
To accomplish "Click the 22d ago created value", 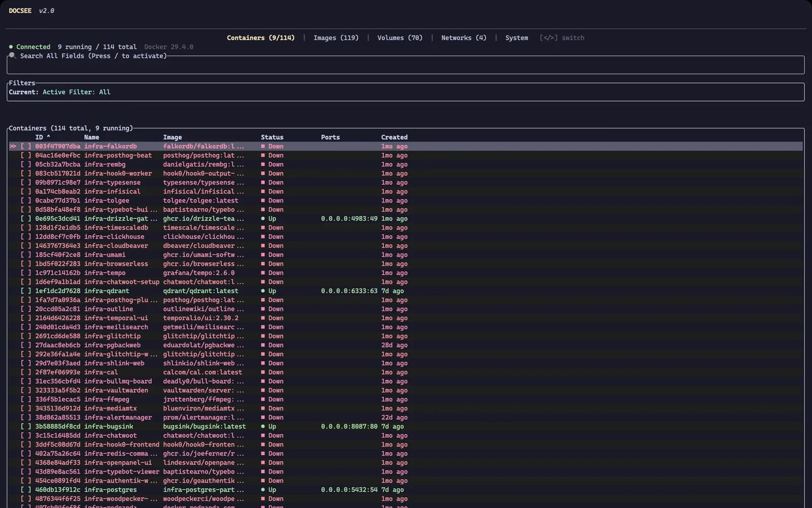I will click(394, 418).
